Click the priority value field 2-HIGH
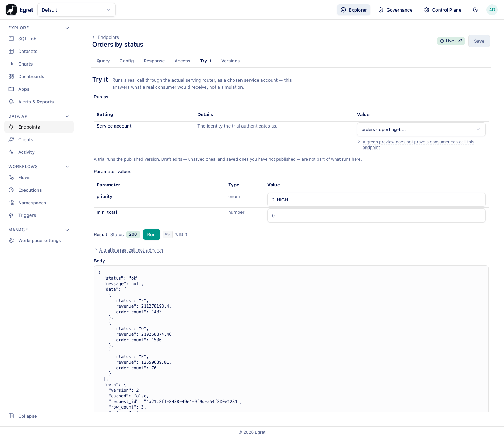The image size is (504, 438). point(377,200)
